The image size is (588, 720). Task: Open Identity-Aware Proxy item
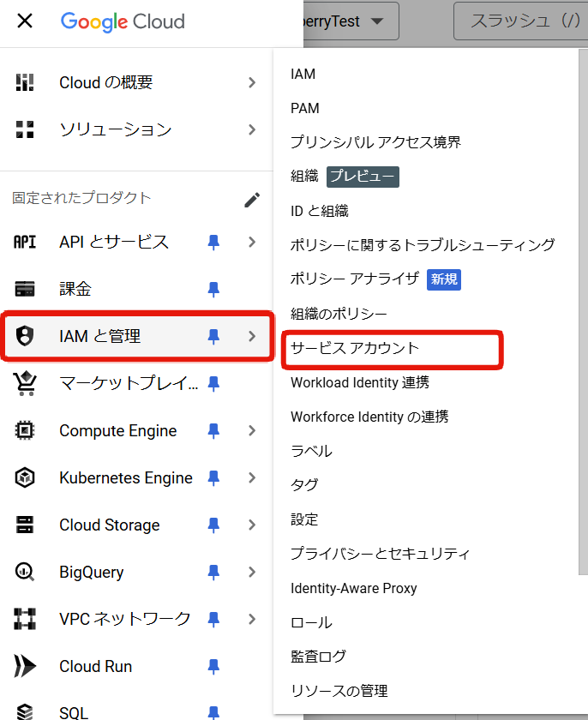354,588
